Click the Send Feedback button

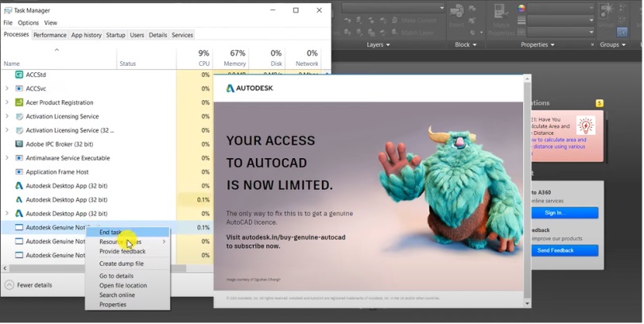[564, 251]
